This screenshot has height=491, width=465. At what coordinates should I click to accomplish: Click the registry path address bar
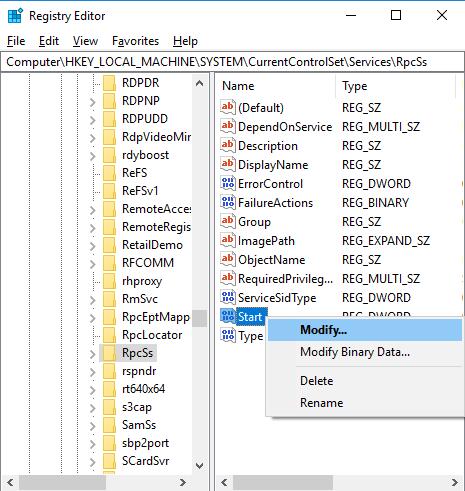click(232, 62)
